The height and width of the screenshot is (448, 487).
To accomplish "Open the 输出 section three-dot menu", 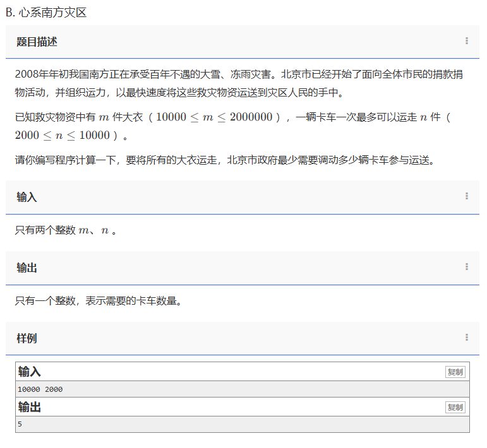I will pos(467,267).
